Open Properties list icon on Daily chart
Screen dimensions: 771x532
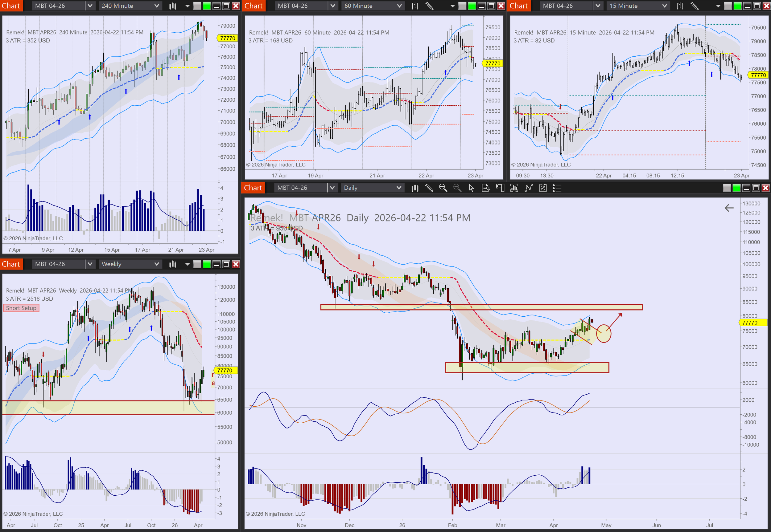click(557, 188)
